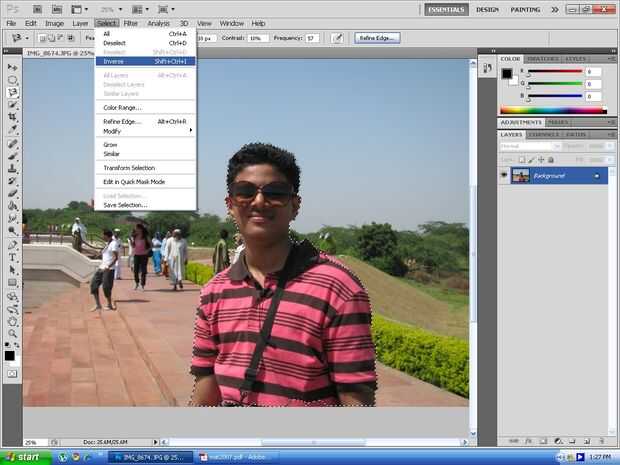
Task: Open the Image menu
Action: click(54, 23)
